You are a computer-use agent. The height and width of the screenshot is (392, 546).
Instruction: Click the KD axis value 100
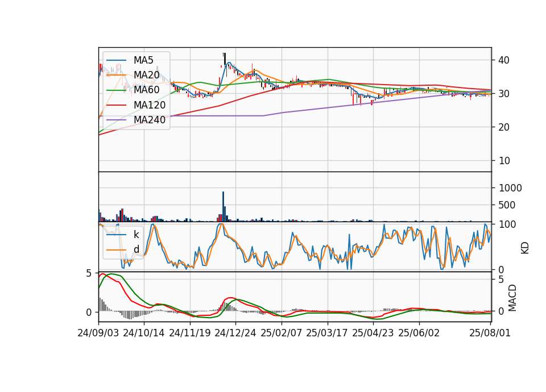[507, 224]
